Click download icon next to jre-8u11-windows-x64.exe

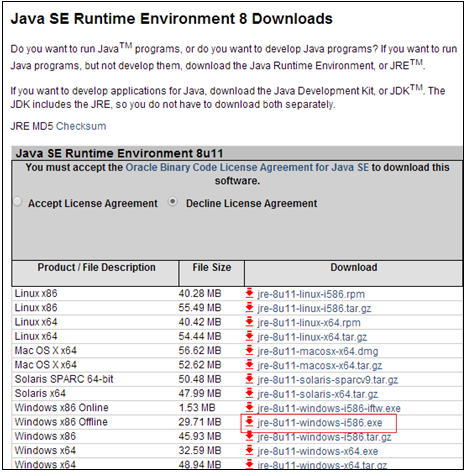click(249, 451)
